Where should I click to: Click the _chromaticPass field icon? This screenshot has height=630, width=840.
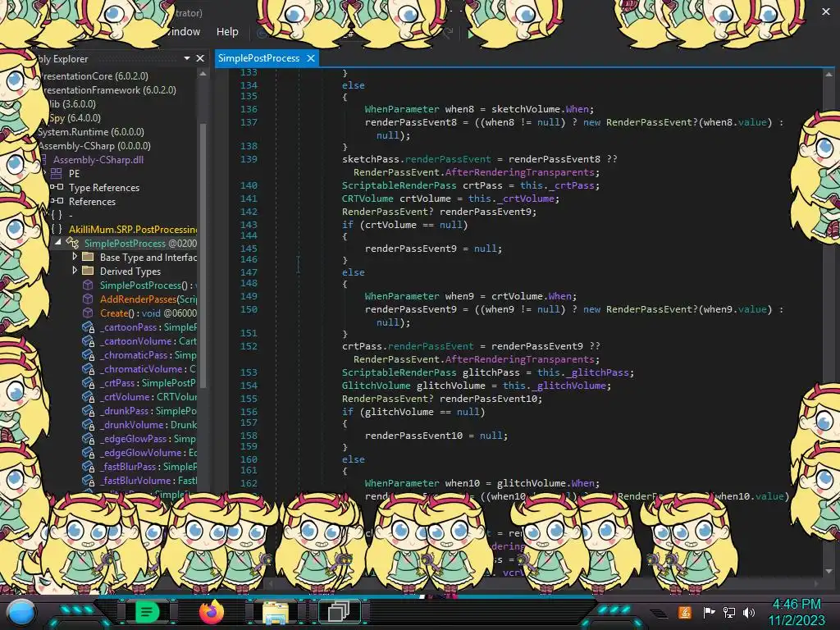coord(89,354)
